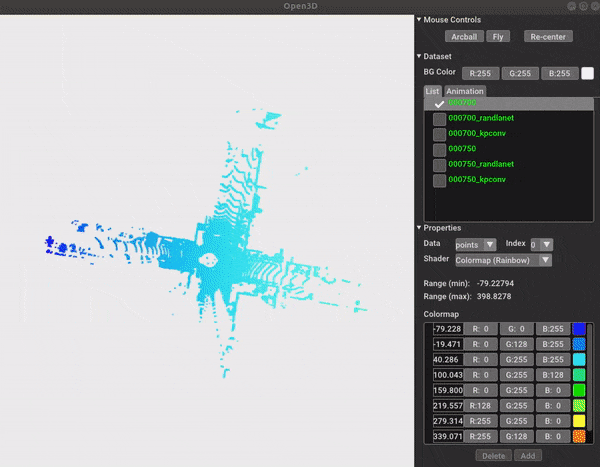Switch to the Animation tab

pyautogui.click(x=465, y=91)
